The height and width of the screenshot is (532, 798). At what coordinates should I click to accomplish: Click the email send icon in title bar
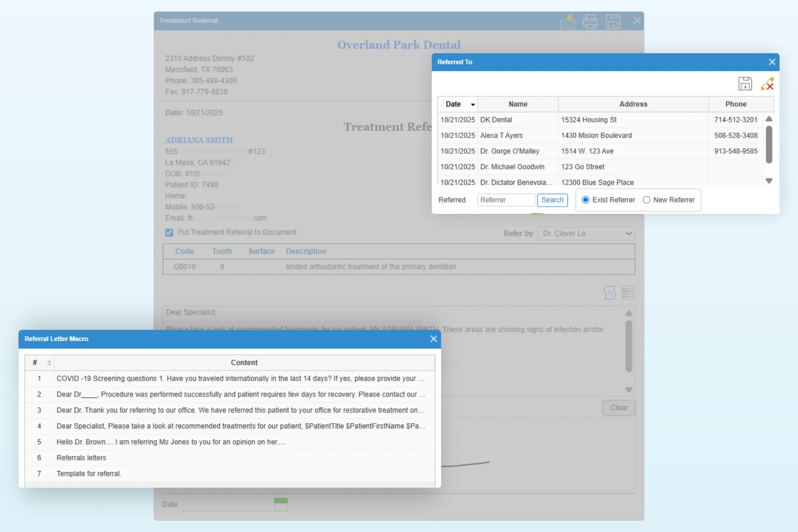click(567, 21)
